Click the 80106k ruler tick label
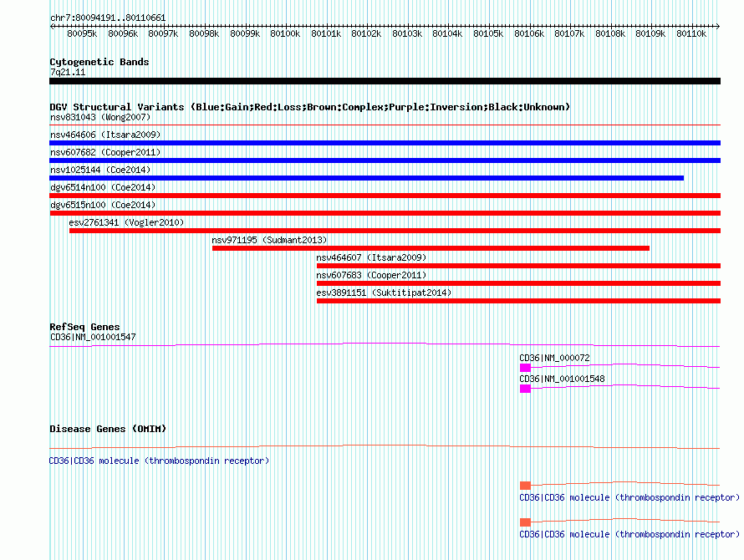Screen dimensions: 744x560 [529, 33]
